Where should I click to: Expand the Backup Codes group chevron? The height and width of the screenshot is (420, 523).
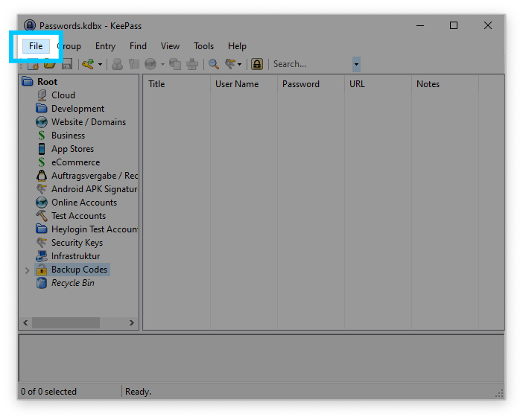click(x=27, y=270)
